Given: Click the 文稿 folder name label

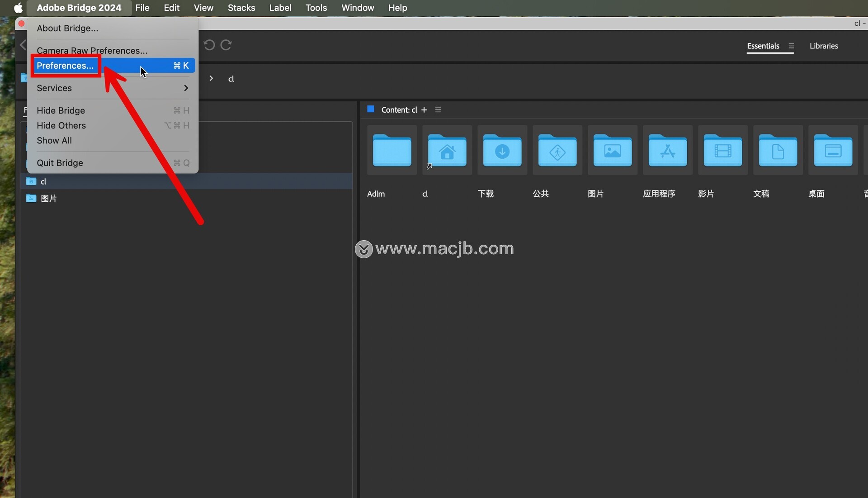Looking at the screenshot, I should click(761, 194).
